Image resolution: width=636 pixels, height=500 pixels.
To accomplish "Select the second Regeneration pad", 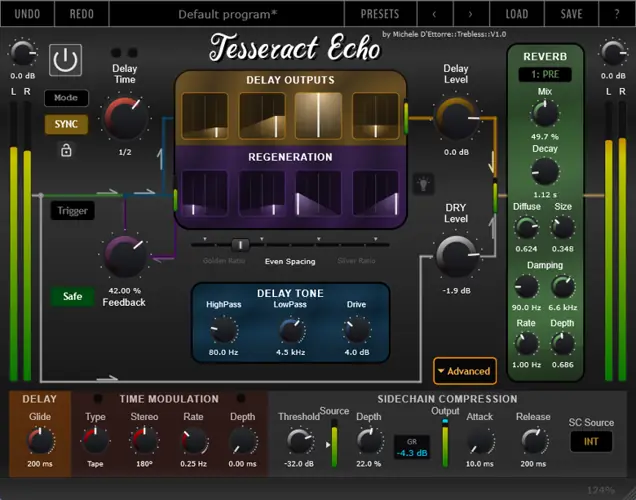I will click(262, 193).
